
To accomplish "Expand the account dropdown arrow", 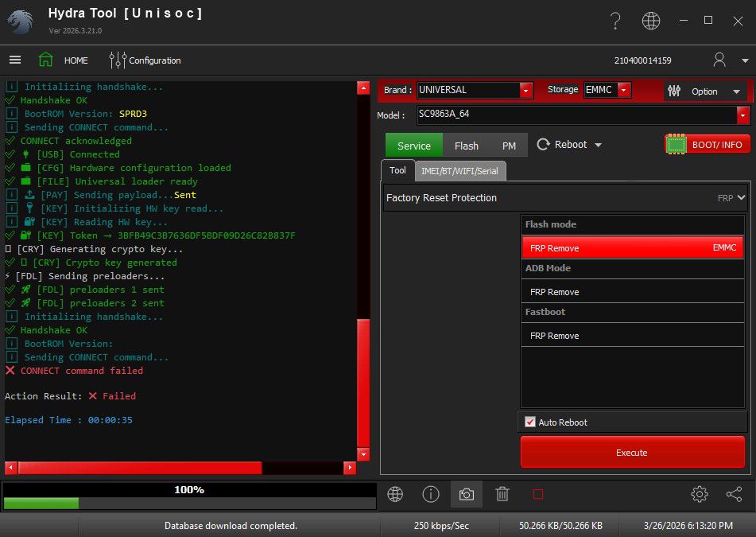I will tap(745, 60).
